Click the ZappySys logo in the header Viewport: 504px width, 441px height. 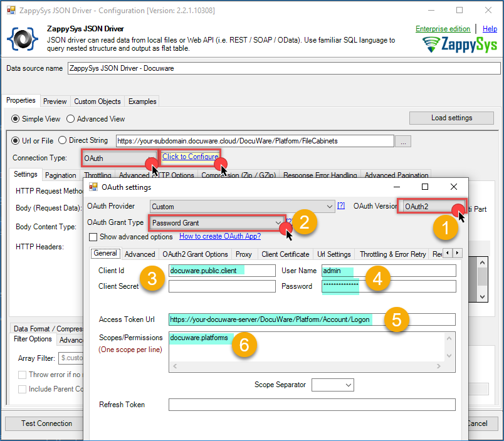click(x=459, y=45)
